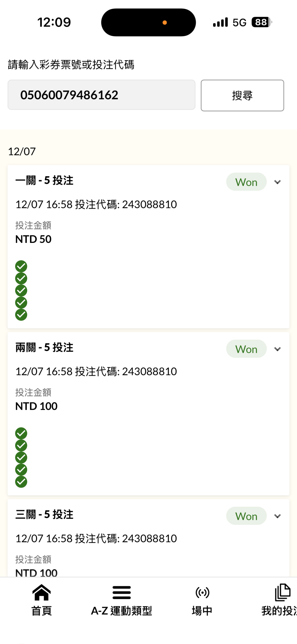Tap Won status badge on 三關 card
Image resolution: width=297 pixels, height=644 pixels.
246,516
